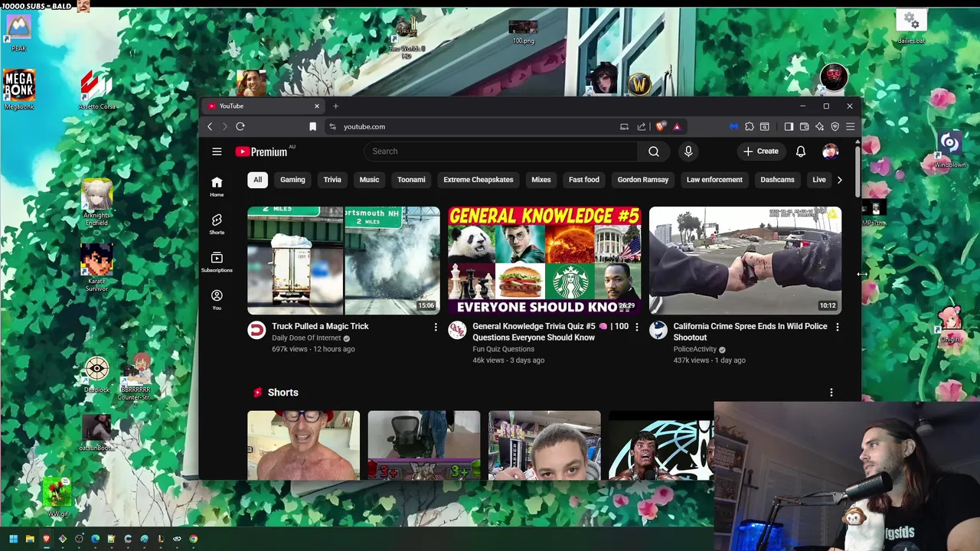Open new browser tab with plus
Viewport: 980px width, 551px height.
(335, 106)
